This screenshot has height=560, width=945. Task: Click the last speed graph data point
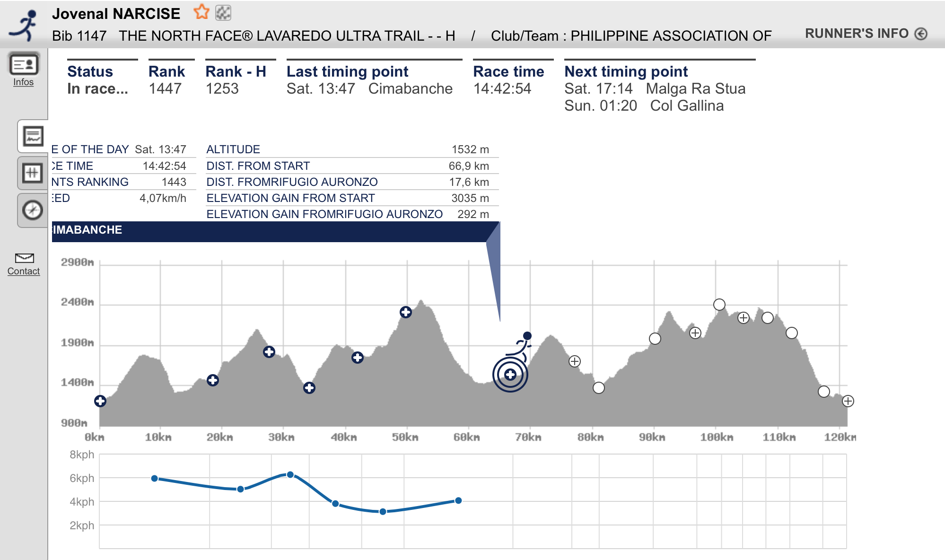click(458, 500)
